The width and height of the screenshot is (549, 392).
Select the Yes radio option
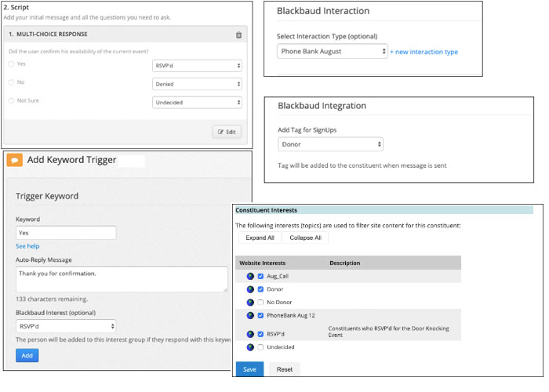point(12,64)
